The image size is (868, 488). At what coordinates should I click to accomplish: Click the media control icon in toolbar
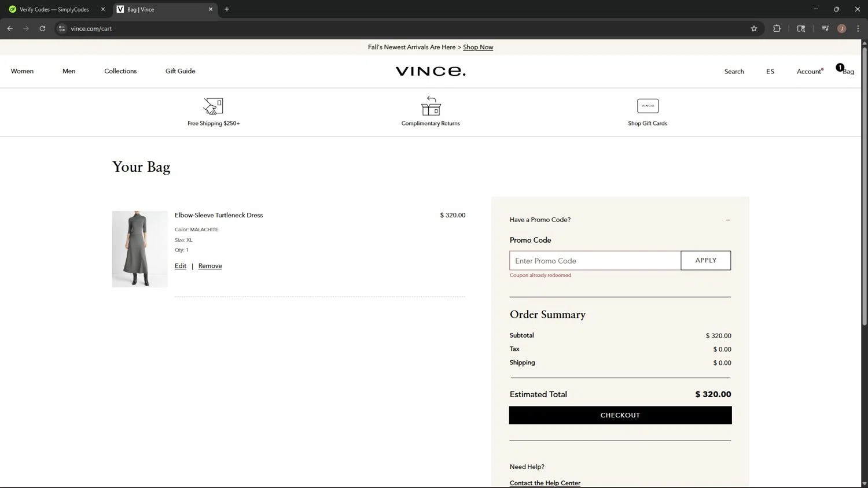(x=825, y=28)
